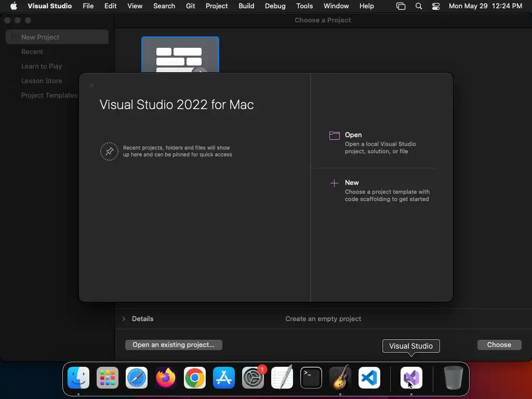Open the View menu
This screenshot has height=399, width=532.
tap(135, 6)
